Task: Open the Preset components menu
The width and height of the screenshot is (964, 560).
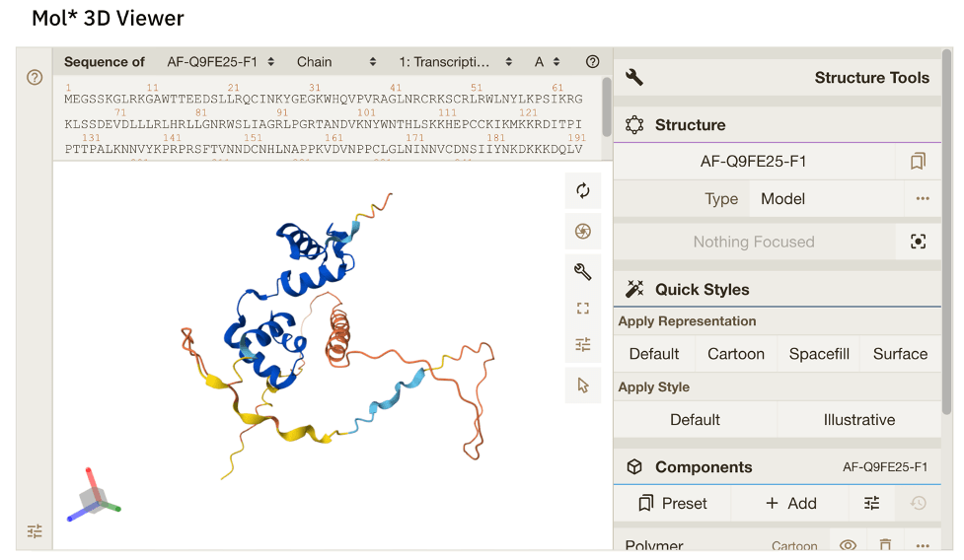Action: (672, 503)
